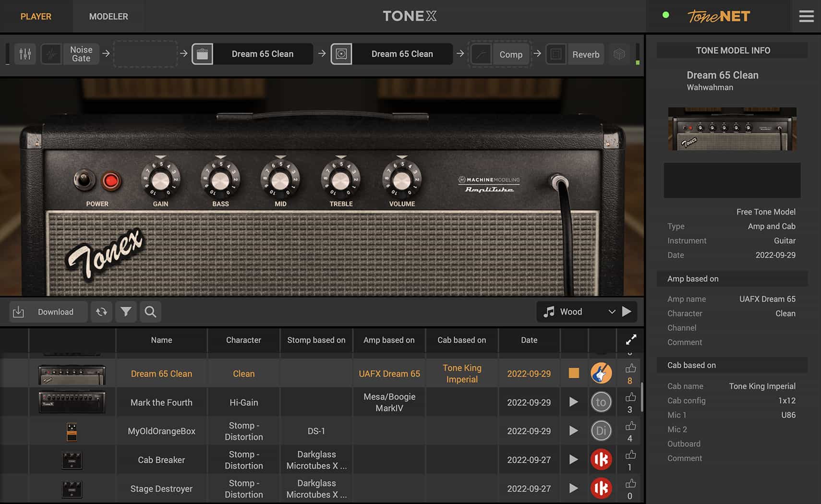The width and height of the screenshot is (821, 504).
Task: Switch to the PLAYER tab
Action: (36, 16)
